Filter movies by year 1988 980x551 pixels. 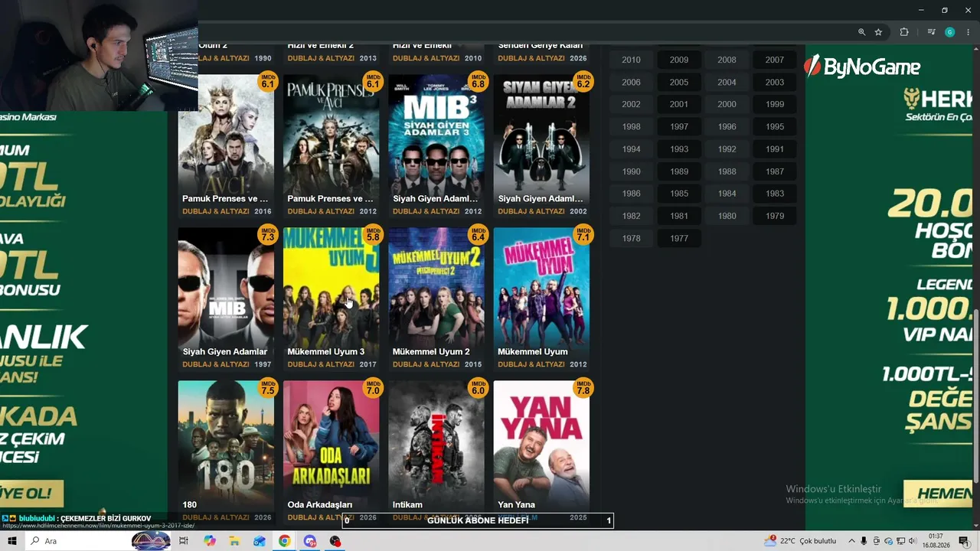727,171
